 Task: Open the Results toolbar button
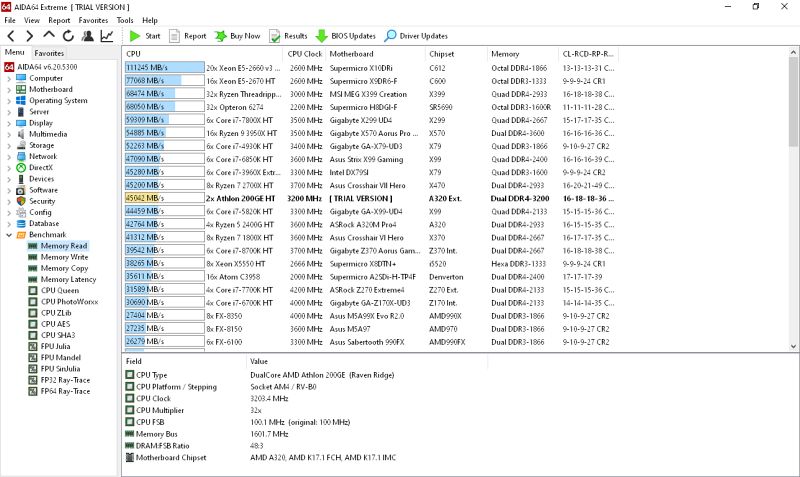pos(288,36)
